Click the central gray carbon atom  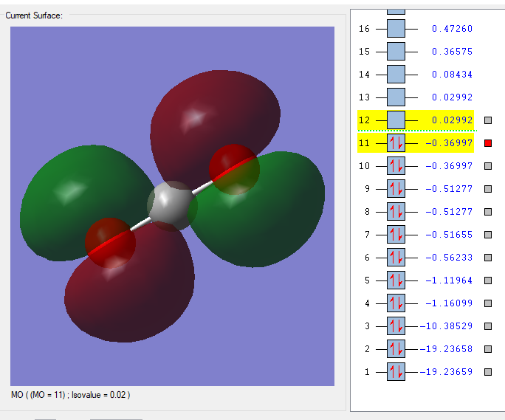point(173,205)
